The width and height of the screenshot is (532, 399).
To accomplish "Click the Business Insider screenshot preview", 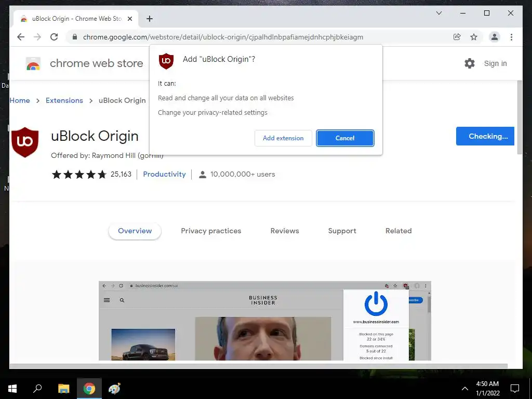I will [x=264, y=321].
